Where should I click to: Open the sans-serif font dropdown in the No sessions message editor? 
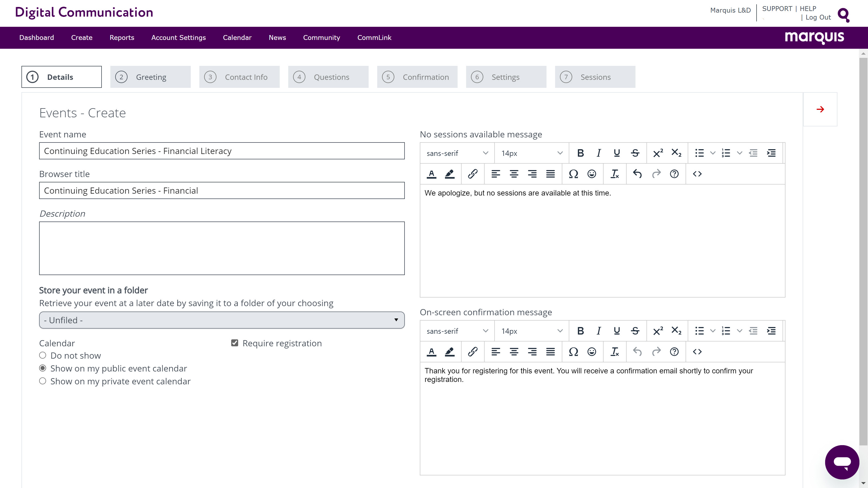click(x=457, y=153)
